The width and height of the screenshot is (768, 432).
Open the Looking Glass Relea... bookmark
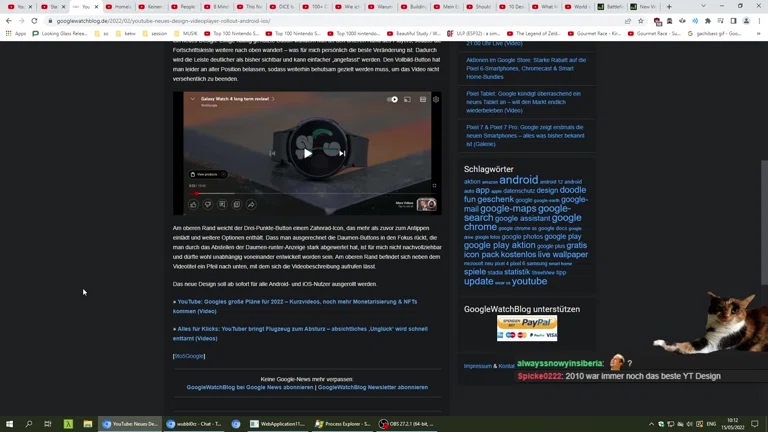pyautogui.click(x=60, y=34)
